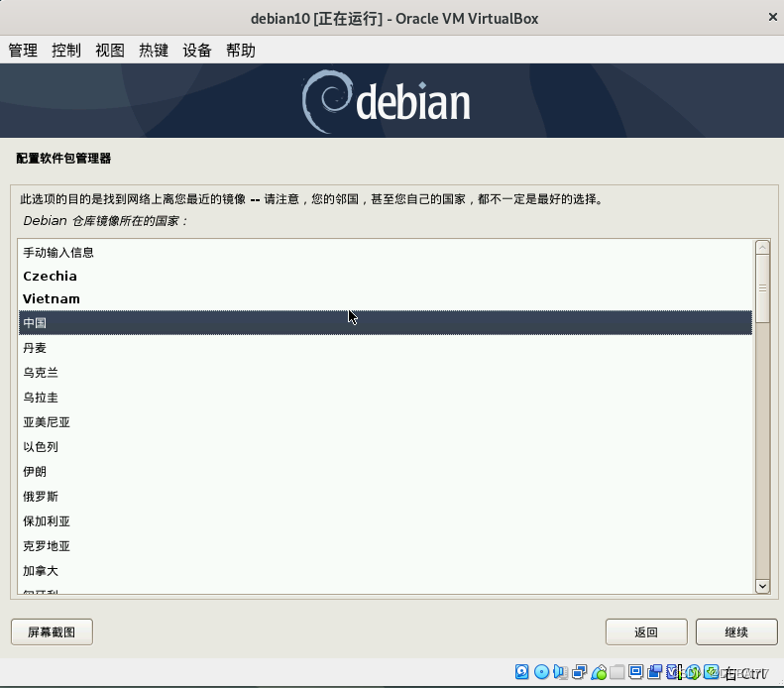Click the 继续 continue button
The height and width of the screenshot is (688, 784).
736,632
